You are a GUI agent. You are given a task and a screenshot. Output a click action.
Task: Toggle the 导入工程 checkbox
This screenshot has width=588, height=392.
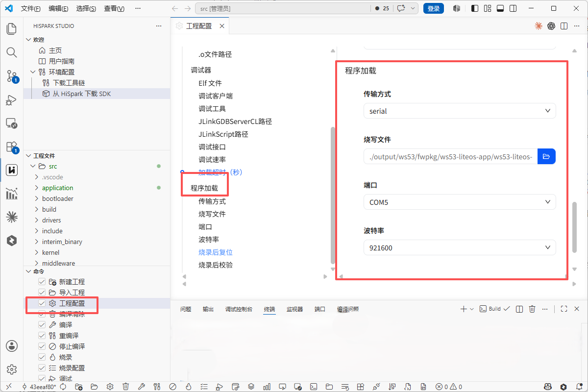pos(42,293)
